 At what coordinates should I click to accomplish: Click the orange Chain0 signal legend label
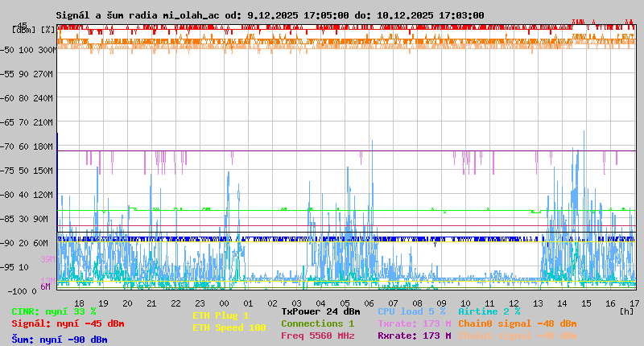(517, 323)
